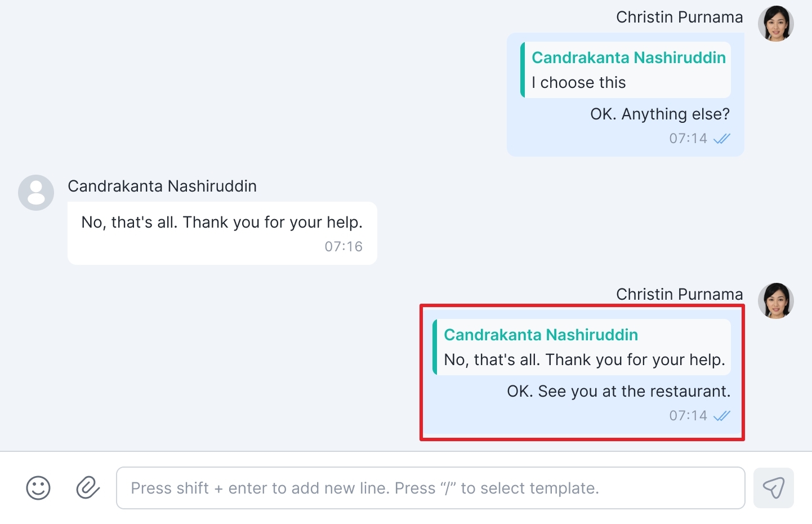The width and height of the screenshot is (812, 524).
Task: Jump to quoted "No, that's all" reply in the last message
Action: tap(582, 347)
